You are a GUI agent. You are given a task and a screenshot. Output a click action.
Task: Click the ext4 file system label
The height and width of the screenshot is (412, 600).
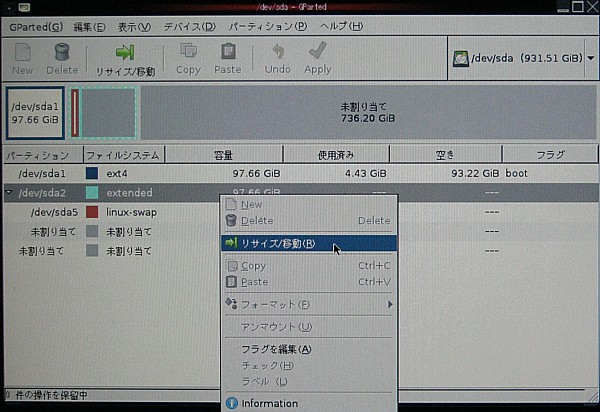117,174
